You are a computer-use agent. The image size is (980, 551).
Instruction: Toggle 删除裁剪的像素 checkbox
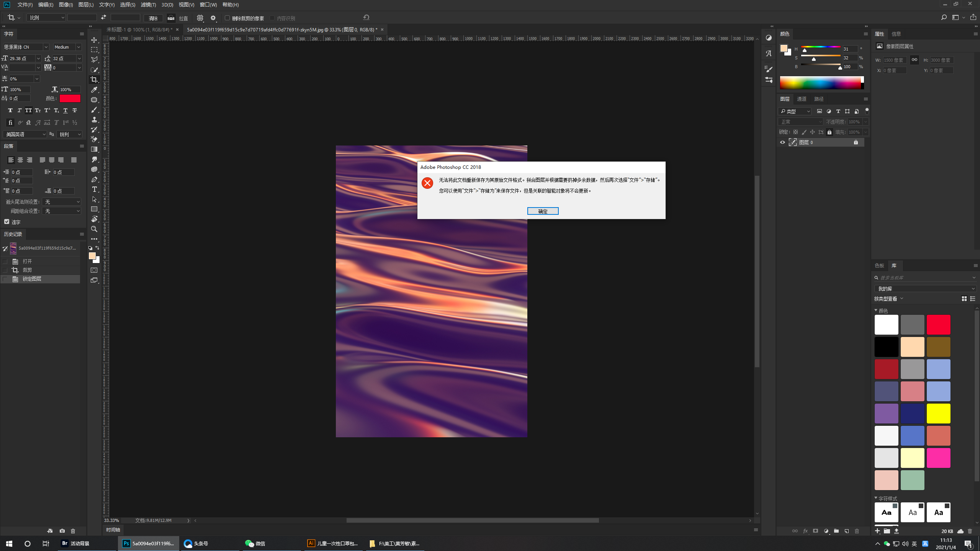pos(227,18)
